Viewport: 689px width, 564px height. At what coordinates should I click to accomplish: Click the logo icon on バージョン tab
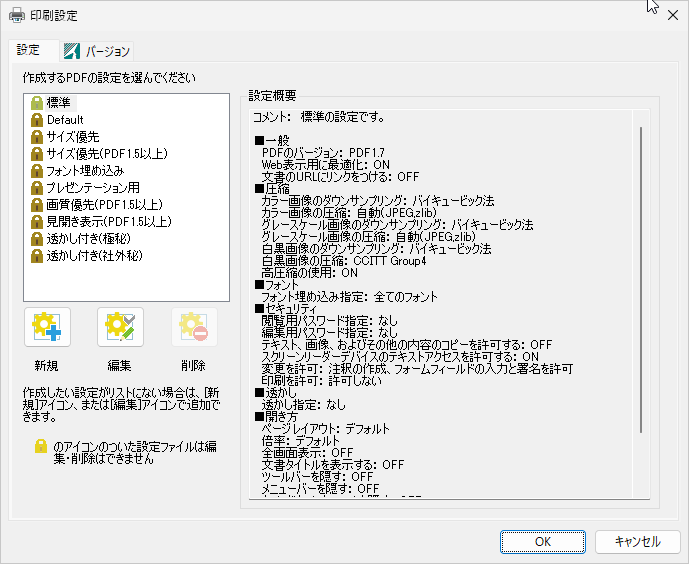coord(72,51)
